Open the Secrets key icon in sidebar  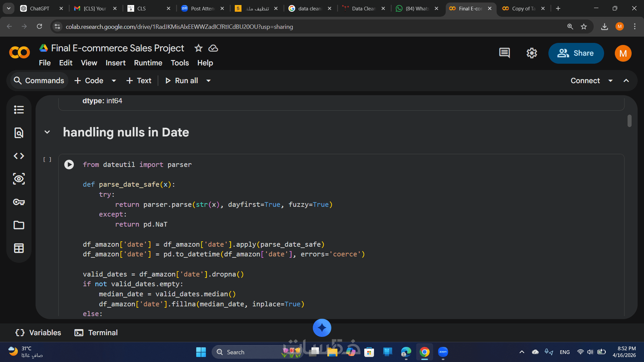(19, 202)
